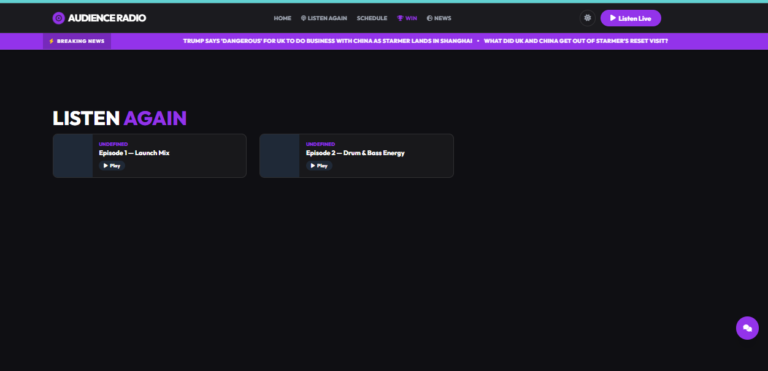Click the Episode 1 thumbnail image

pyautogui.click(x=73, y=156)
